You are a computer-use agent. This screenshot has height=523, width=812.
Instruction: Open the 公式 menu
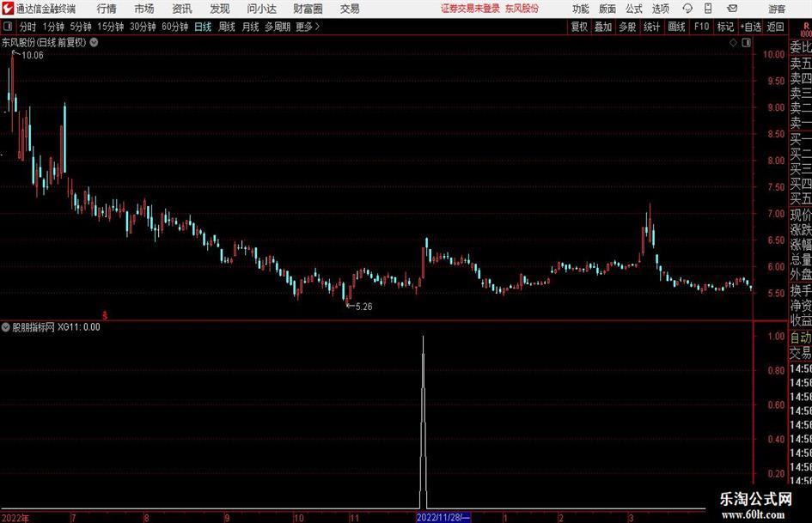point(634,9)
